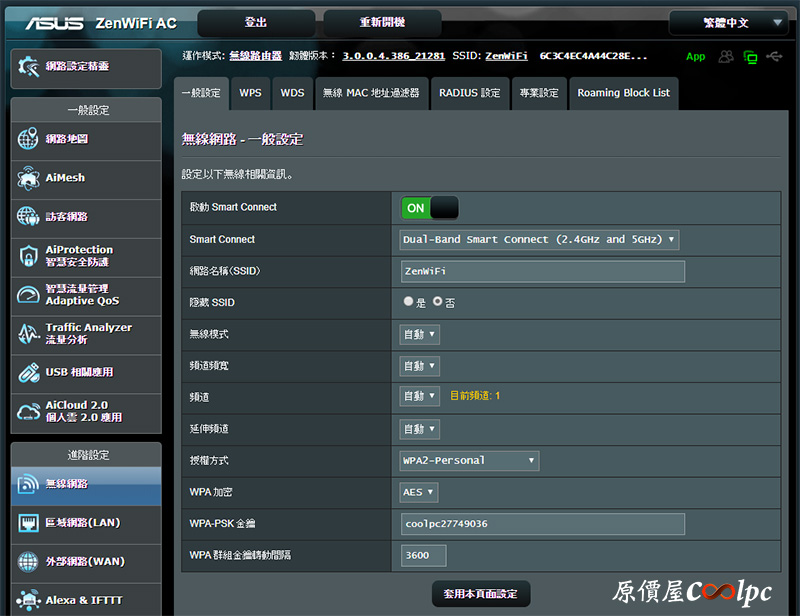Click the USB status icon in header
Screen dimensions: 800x616
(774, 56)
